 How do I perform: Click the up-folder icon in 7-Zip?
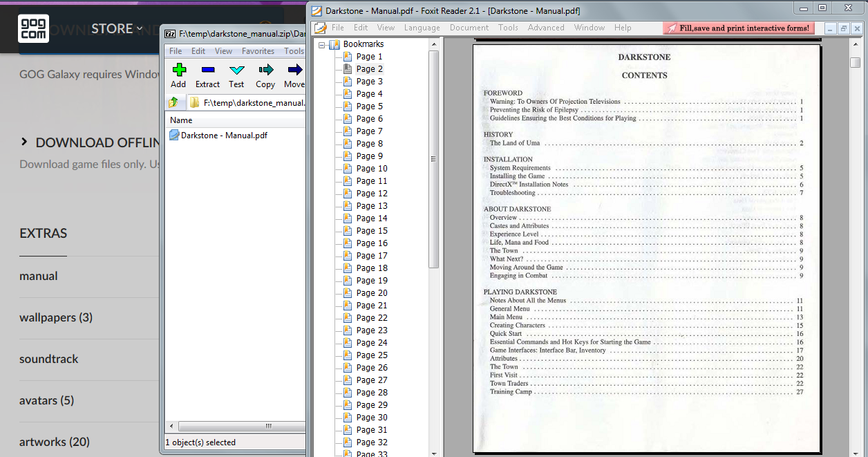pos(173,102)
